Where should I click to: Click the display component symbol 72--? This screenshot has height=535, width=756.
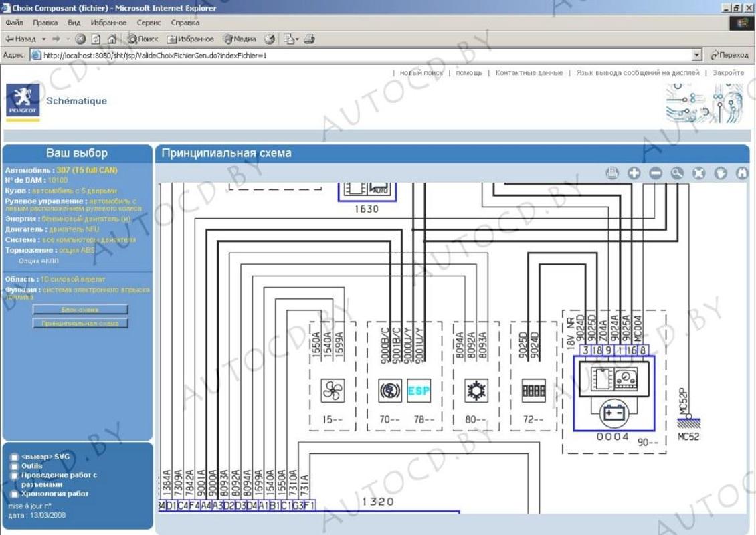534,391
